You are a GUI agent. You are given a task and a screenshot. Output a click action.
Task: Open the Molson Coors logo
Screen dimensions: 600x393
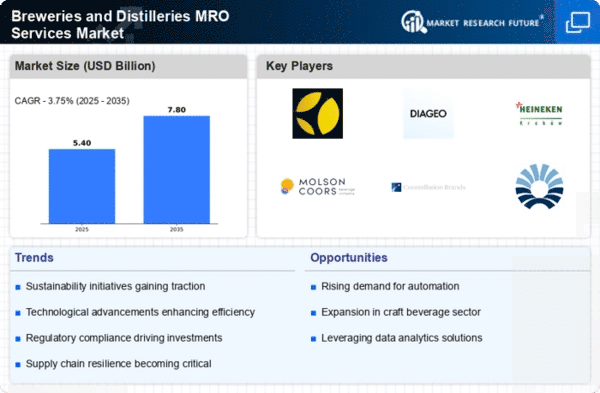pyautogui.click(x=318, y=187)
